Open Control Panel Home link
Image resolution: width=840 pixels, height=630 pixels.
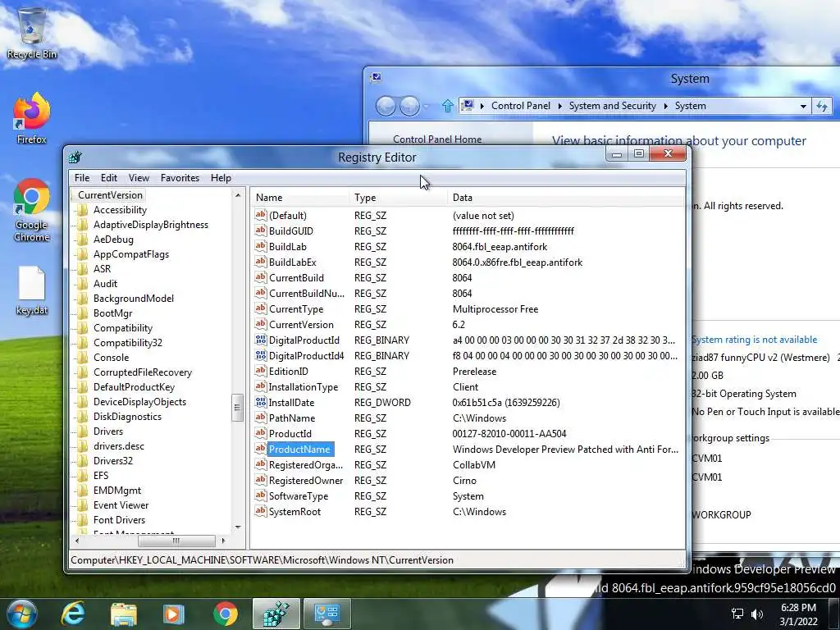click(x=437, y=139)
